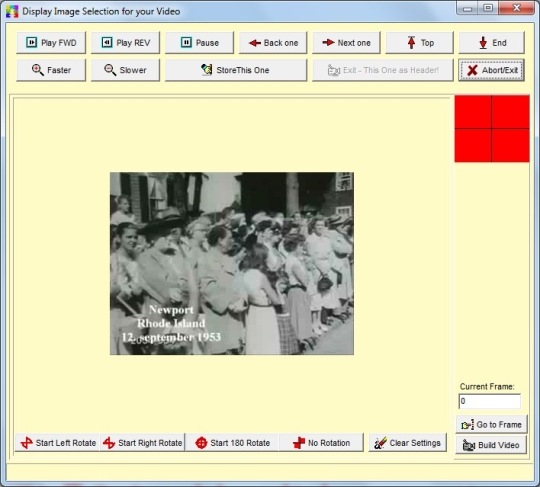This screenshot has width=540, height=487.
Task: Advance with the Next one button
Action: [346, 43]
